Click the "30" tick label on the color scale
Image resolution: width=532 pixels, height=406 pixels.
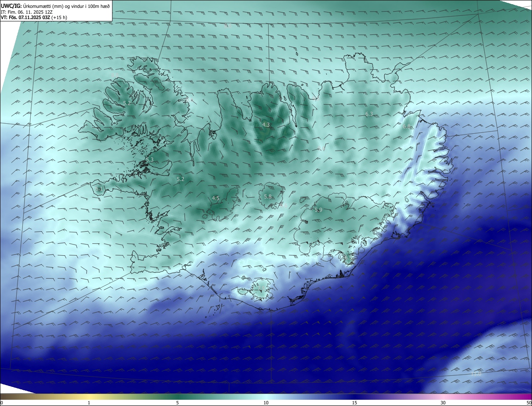(443, 403)
